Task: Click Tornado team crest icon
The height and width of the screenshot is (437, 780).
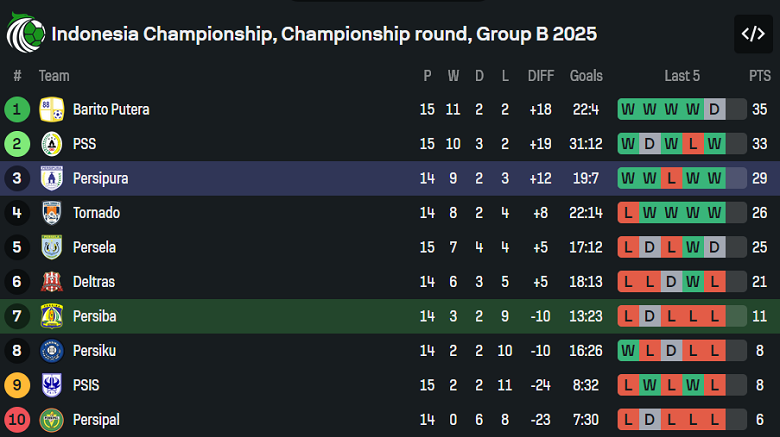Action: pos(52,213)
